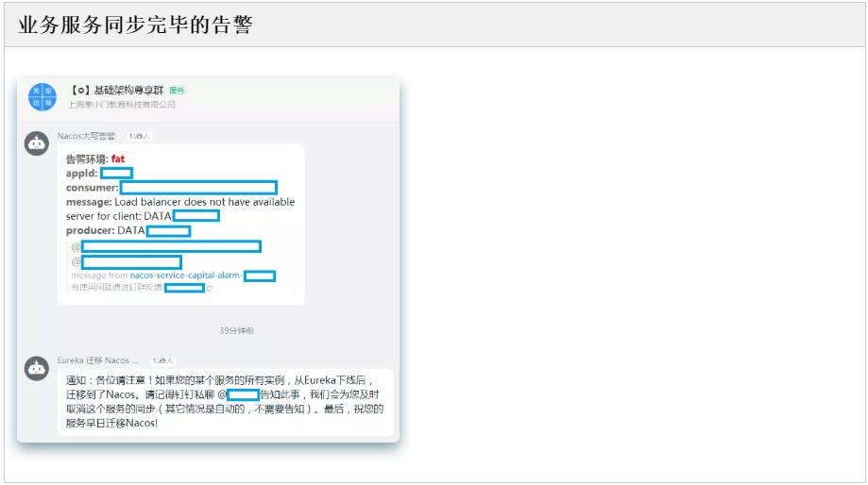
Task: Click the Eureka 迁移 Nacos robot avatar
Action: 37,368
